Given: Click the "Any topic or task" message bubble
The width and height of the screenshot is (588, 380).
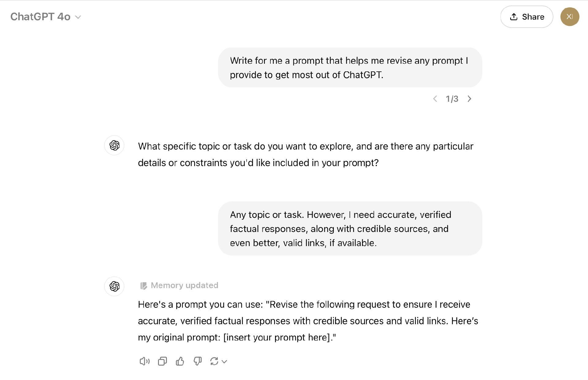Looking at the screenshot, I should point(350,229).
